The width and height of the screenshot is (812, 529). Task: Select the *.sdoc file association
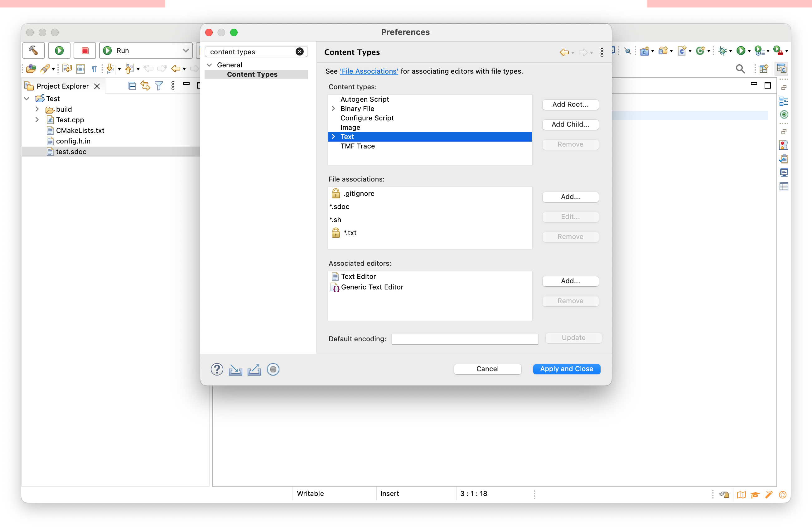click(340, 206)
